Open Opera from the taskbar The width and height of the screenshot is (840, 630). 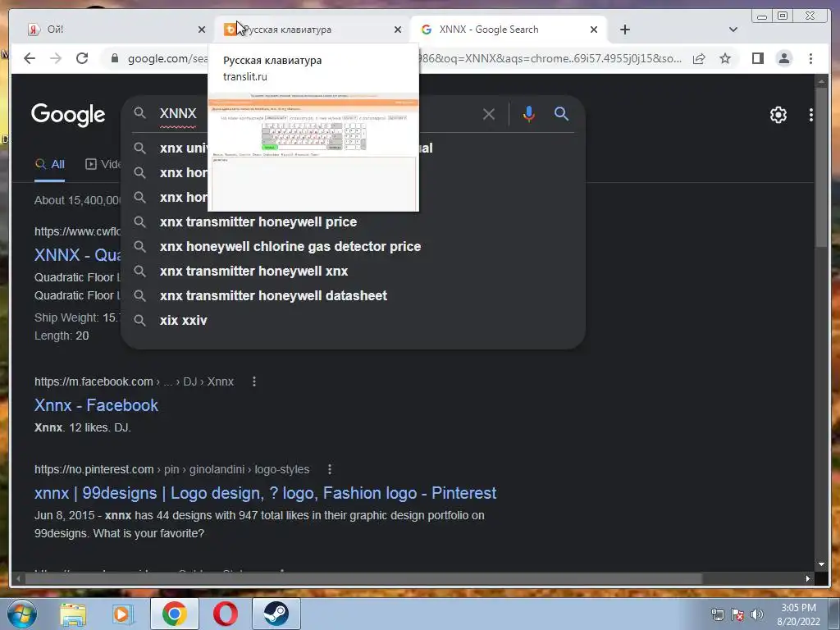pyautogui.click(x=226, y=614)
